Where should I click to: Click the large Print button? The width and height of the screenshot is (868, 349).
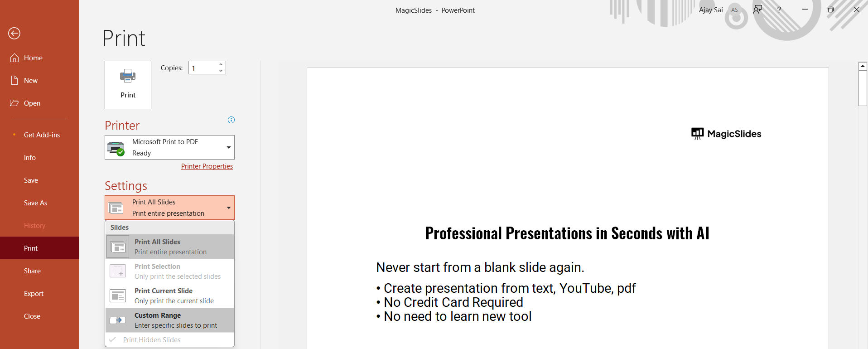click(x=128, y=85)
